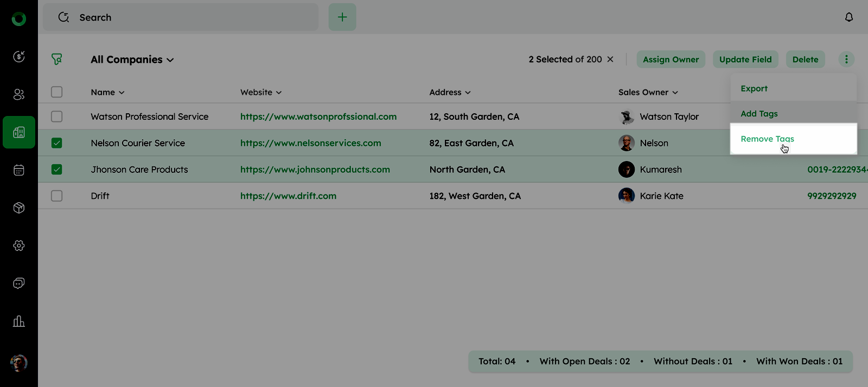Open the reports bar chart icon
Screen dimensions: 868x387
tap(19, 321)
